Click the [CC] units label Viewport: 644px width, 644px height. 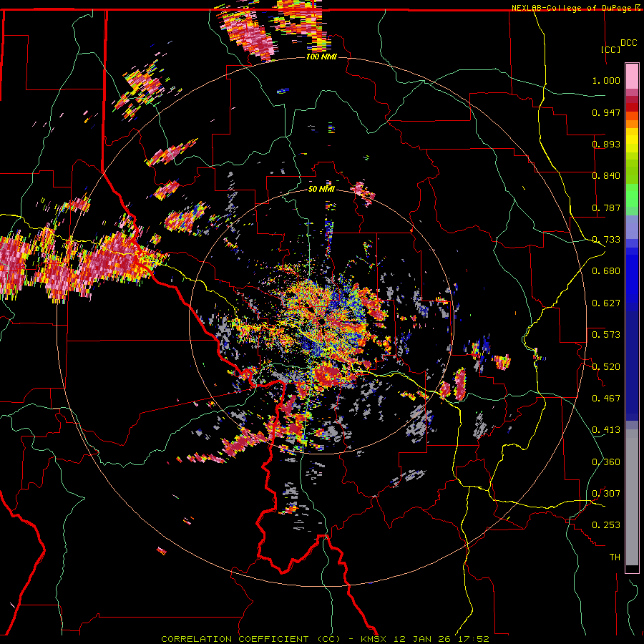611,49
